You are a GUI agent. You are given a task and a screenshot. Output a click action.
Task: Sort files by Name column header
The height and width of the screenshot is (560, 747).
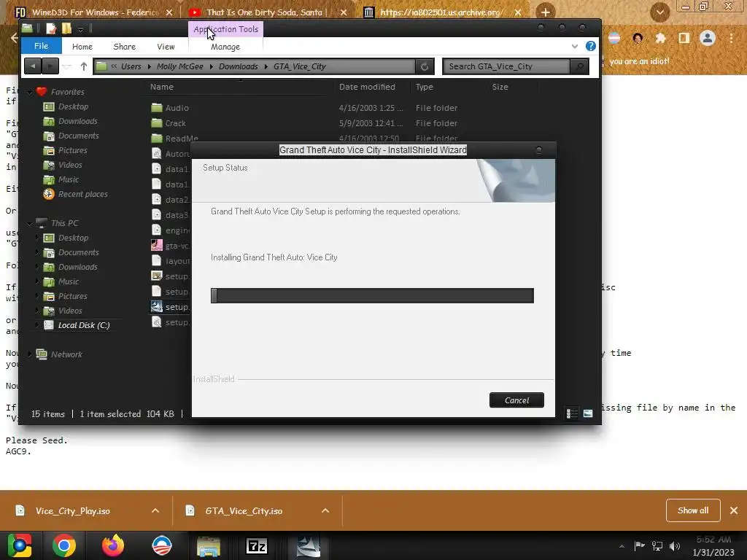162,87
